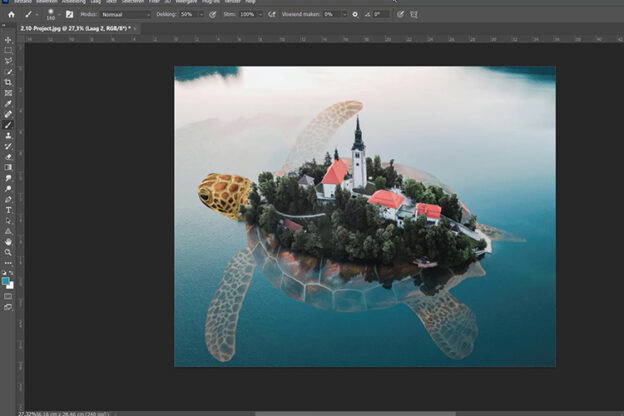Click the Home icon in options bar
624x416 pixels.
(11, 14)
